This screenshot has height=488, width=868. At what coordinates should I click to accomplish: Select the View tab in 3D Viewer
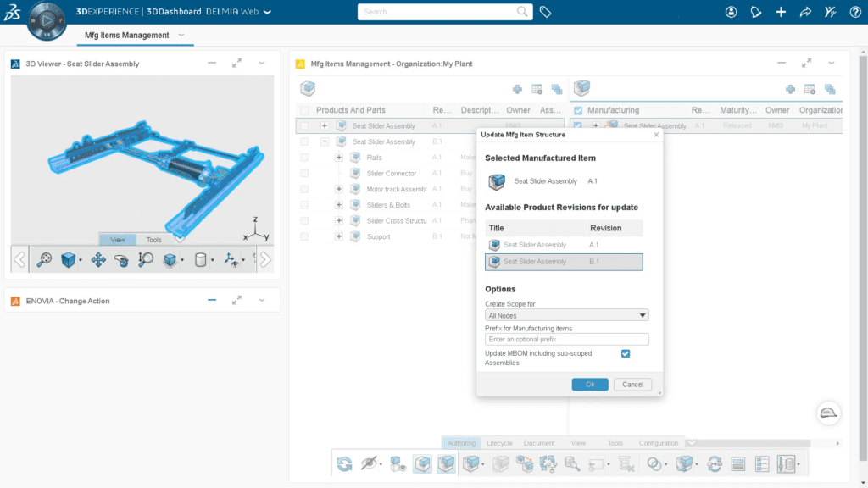(x=117, y=240)
